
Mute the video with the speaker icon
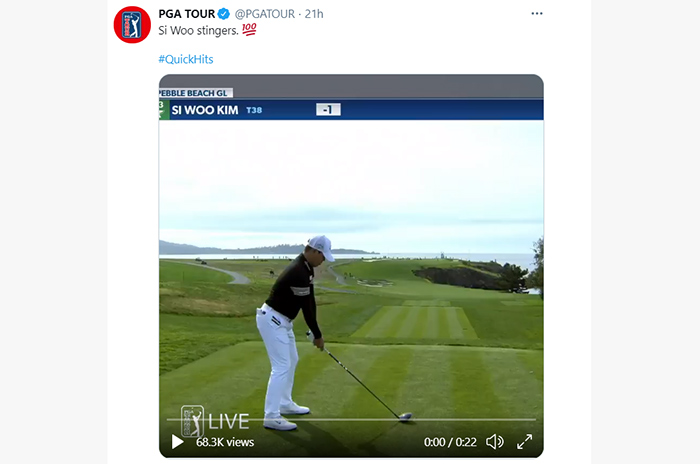(x=495, y=442)
